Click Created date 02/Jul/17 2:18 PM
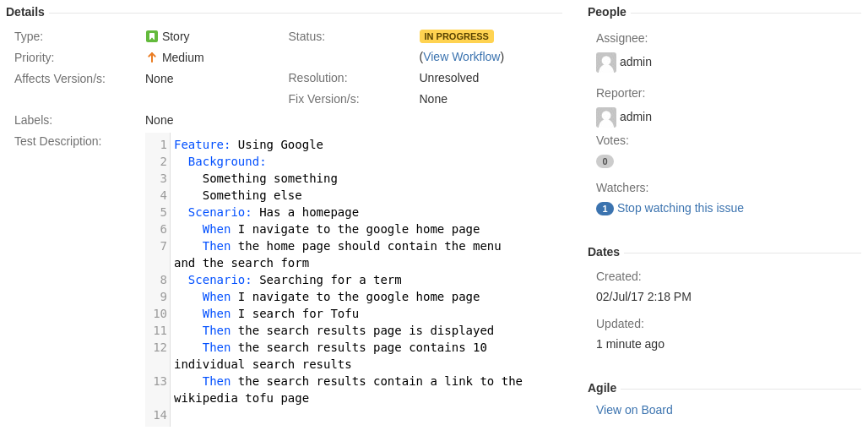Image resolution: width=868 pixels, height=436 pixels. click(643, 297)
